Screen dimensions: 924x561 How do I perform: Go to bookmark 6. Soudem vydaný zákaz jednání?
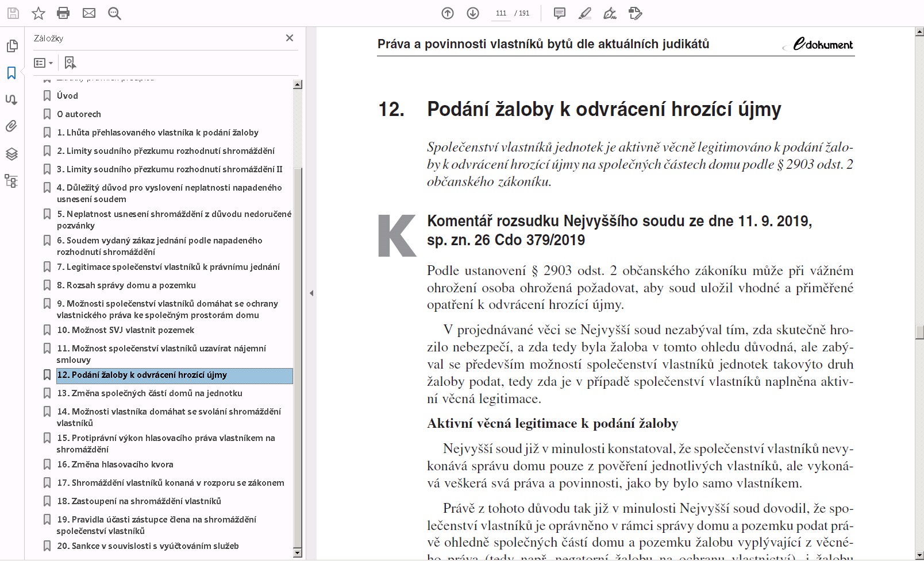159,246
